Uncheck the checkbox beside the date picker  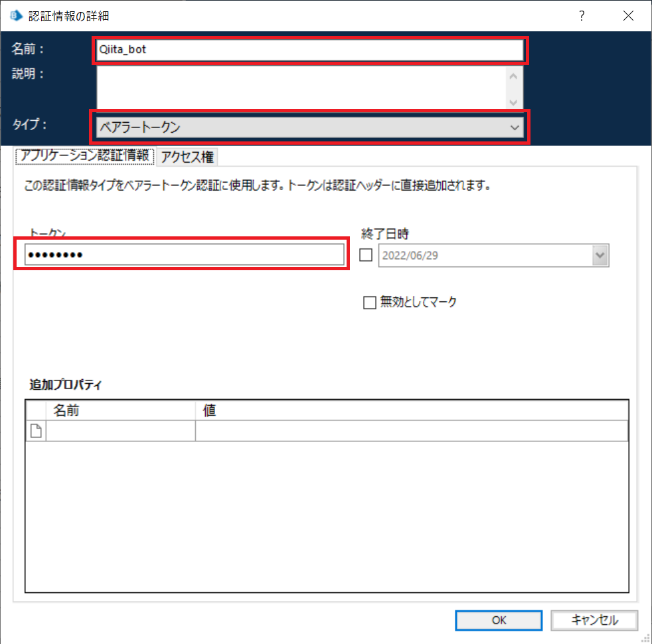[x=365, y=255]
